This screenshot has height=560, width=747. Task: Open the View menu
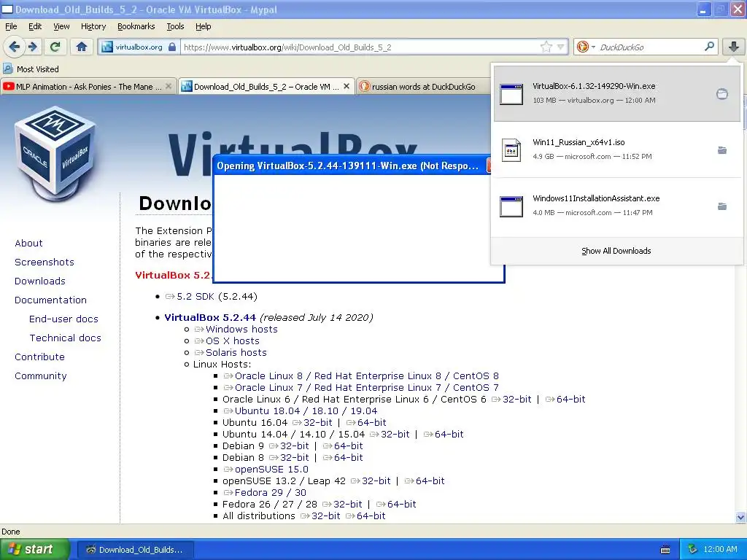61,26
